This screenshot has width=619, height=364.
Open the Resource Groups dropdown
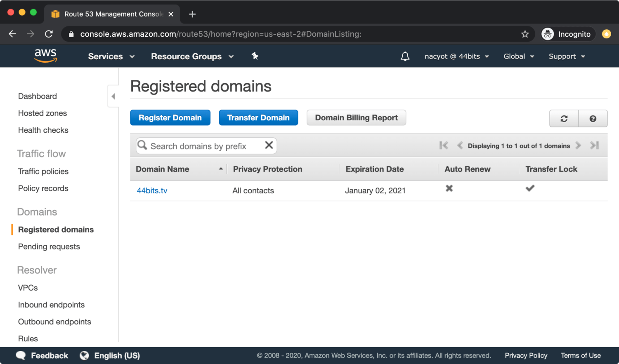192,56
